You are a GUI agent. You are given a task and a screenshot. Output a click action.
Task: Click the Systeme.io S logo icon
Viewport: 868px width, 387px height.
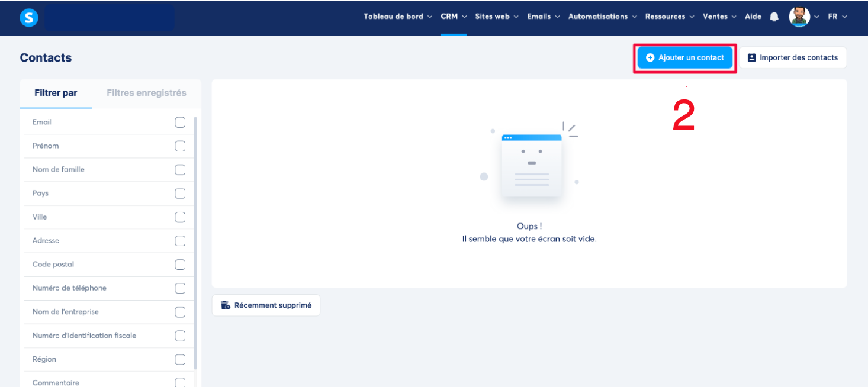pyautogui.click(x=28, y=18)
